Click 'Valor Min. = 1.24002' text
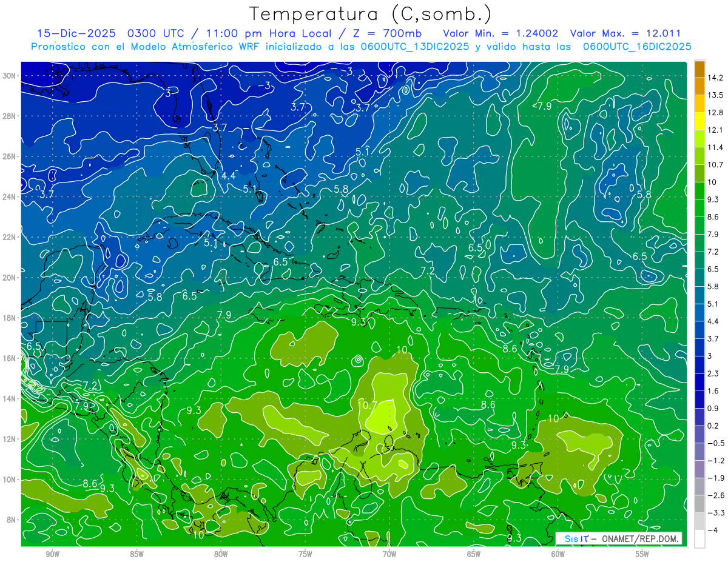The width and height of the screenshot is (728, 562). 500,33
